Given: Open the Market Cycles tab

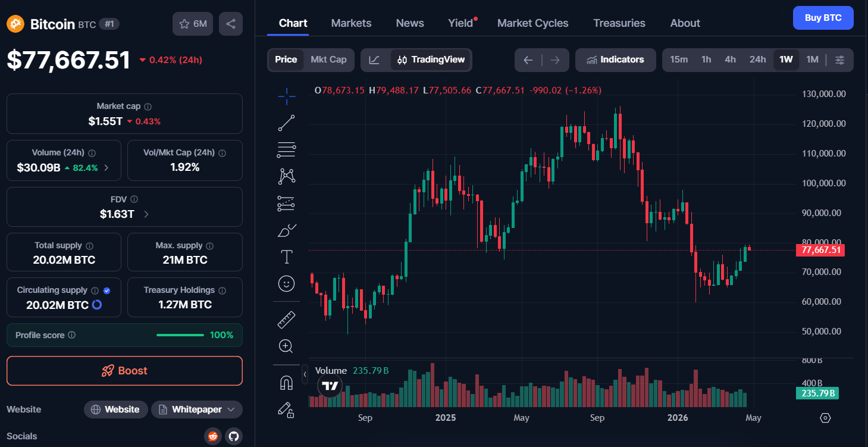Looking at the screenshot, I should point(533,23).
